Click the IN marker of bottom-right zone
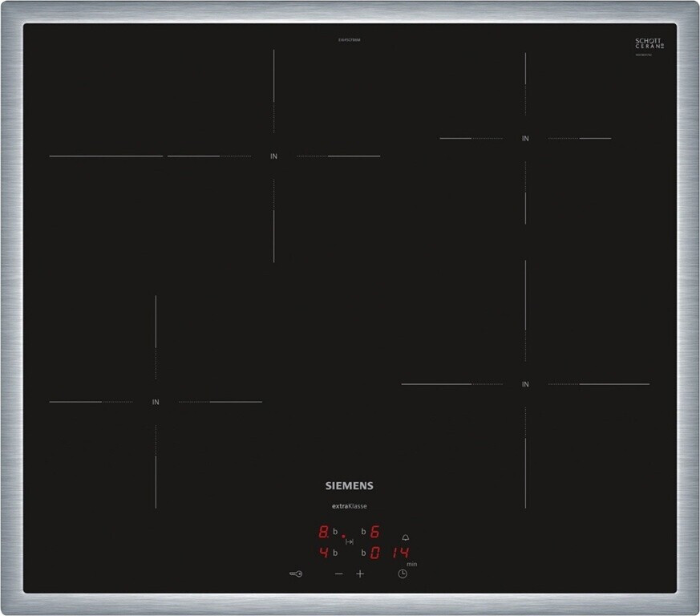 click(x=525, y=384)
